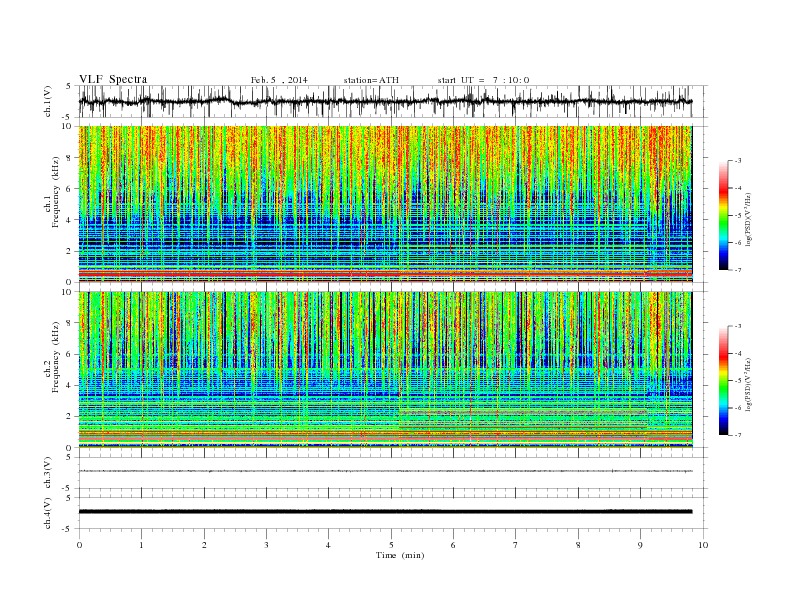Screen dimensions: 792x612
Task: Click the thick ch.4 waveform trace
Action: tap(385, 512)
